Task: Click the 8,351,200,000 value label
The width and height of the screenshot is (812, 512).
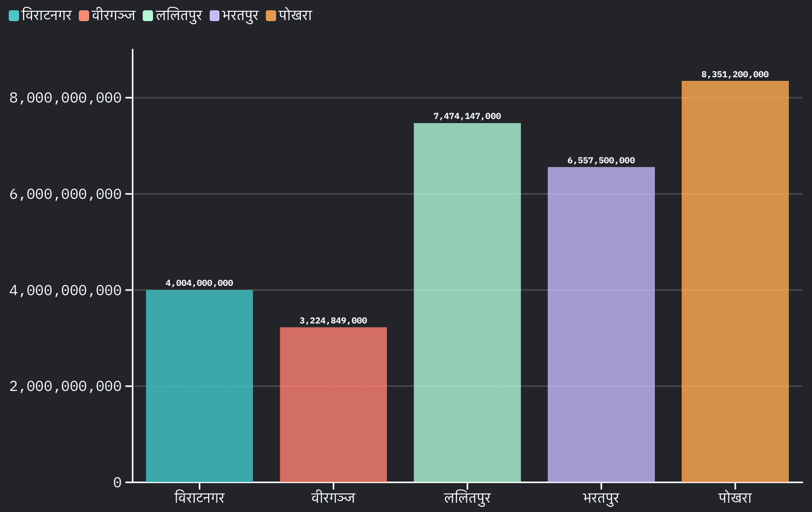Action: [x=735, y=75]
